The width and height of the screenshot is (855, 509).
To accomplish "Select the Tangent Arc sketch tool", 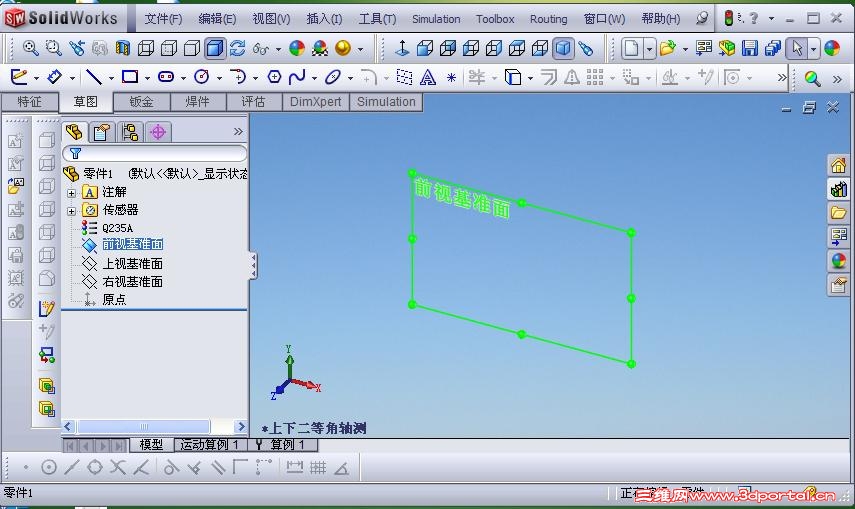I will pyautogui.click(x=238, y=77).
